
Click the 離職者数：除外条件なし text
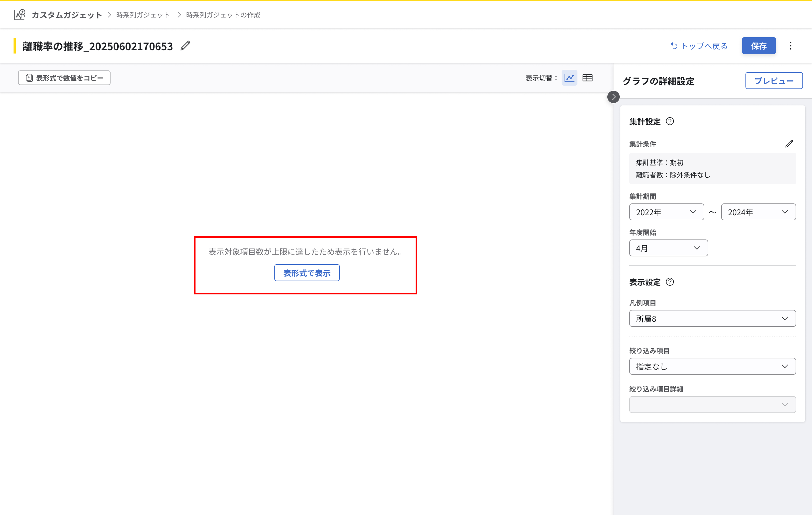tap(673, 175)
